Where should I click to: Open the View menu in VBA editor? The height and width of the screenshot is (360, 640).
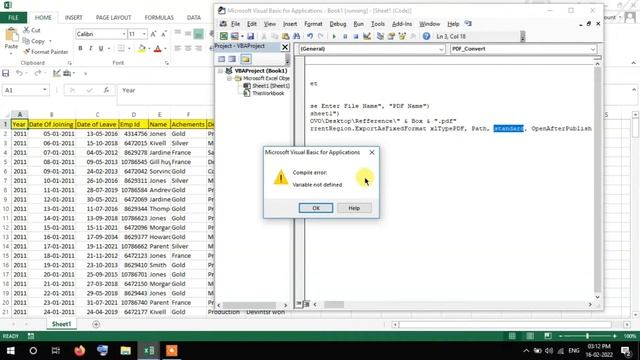(x=269, y=24)
